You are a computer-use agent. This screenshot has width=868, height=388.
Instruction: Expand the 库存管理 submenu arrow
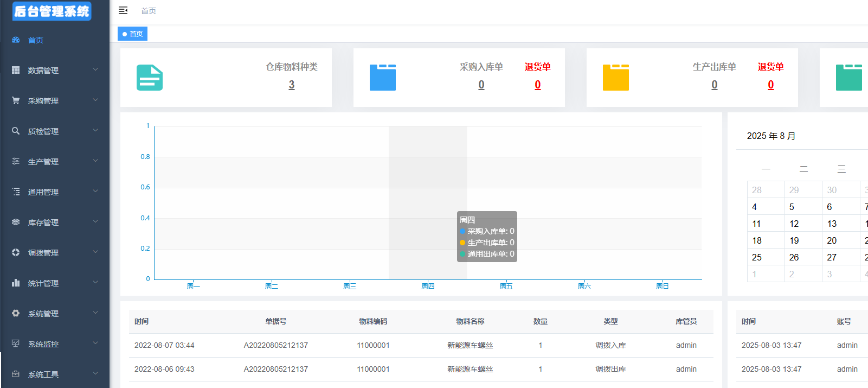pyautogui.click(x=95, y=221)
